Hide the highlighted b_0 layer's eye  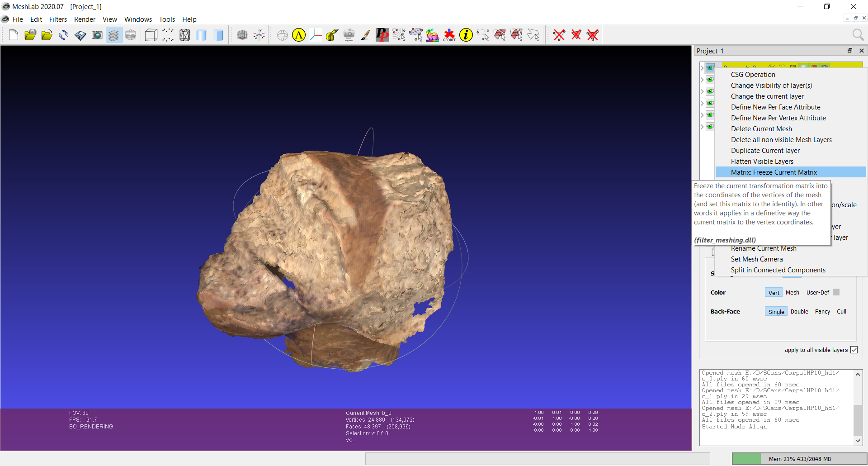click(710, 68)
